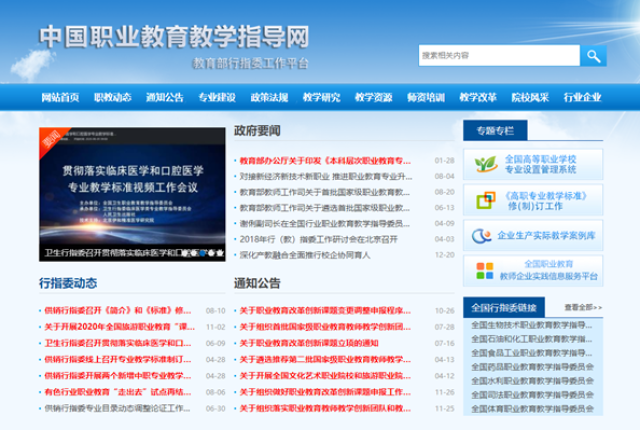Navigate to 院校风采 menu item

(x=530, y=98)
